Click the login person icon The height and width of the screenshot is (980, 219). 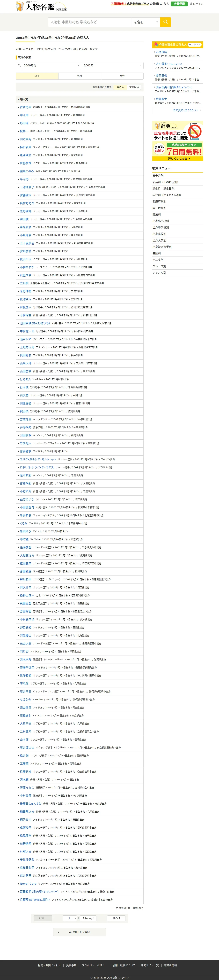click(191, 4)
